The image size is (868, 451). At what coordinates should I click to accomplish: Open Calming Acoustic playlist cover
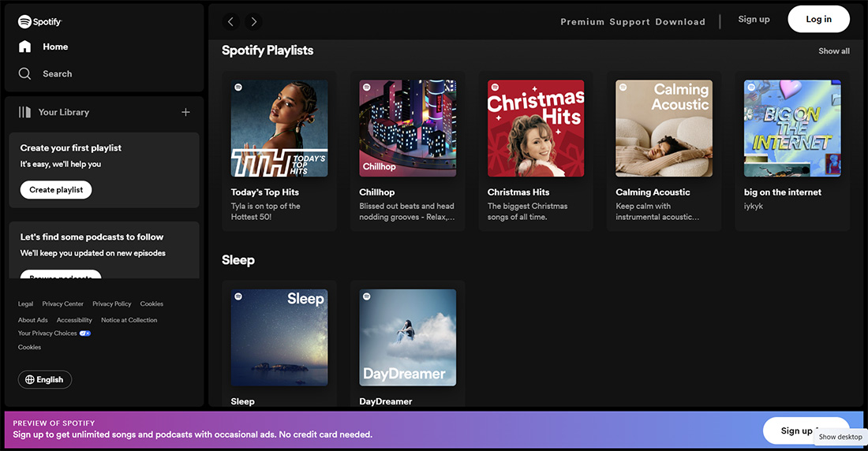pyautogui.click(x=664, y=129)
